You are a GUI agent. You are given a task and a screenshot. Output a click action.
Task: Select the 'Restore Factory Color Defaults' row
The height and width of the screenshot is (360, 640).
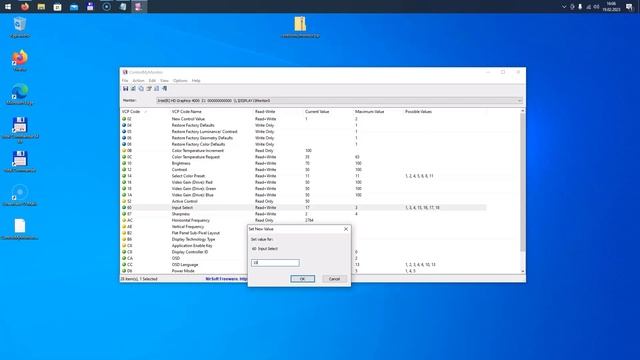click(303, 144)
